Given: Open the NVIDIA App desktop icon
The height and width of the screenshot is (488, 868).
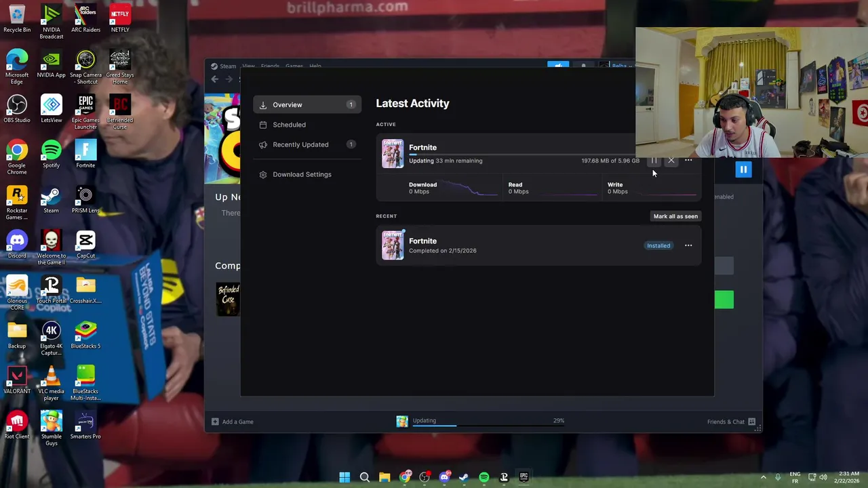Looking at the screenshot, I should point(51,64).
